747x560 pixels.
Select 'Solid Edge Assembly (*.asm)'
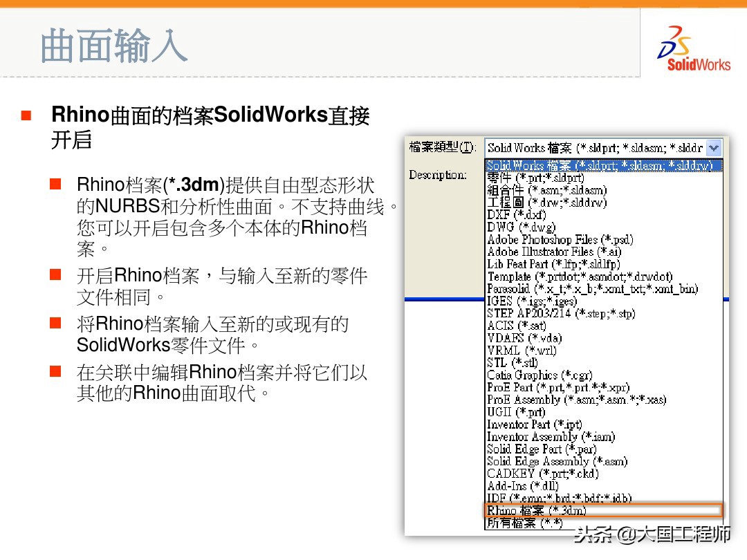coord(604,461)
